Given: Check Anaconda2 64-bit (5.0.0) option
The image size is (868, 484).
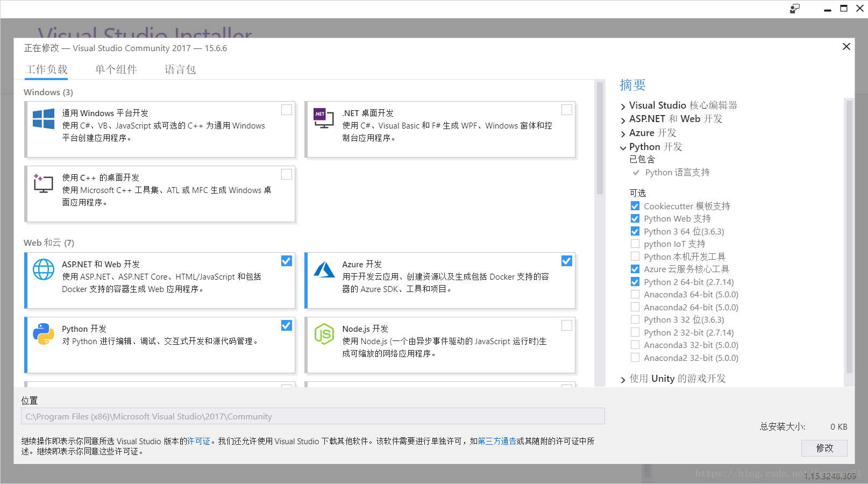Looking at the screenshot, I should (635, 307).
